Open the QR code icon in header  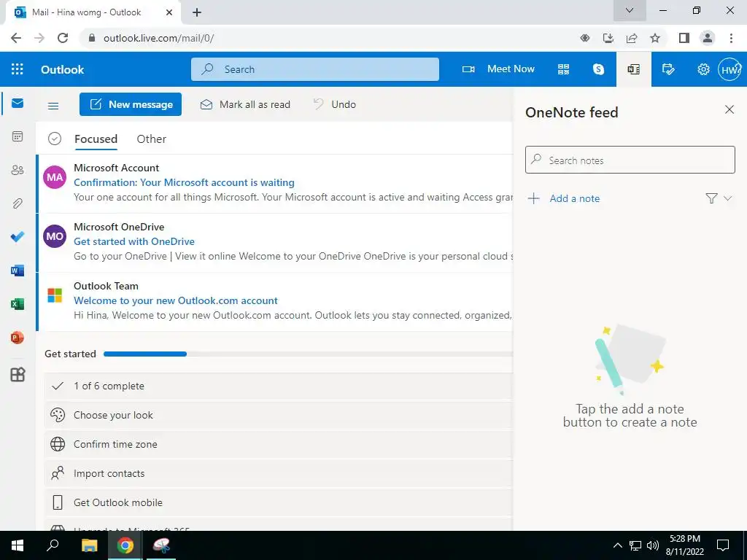(x=564, y=69)
